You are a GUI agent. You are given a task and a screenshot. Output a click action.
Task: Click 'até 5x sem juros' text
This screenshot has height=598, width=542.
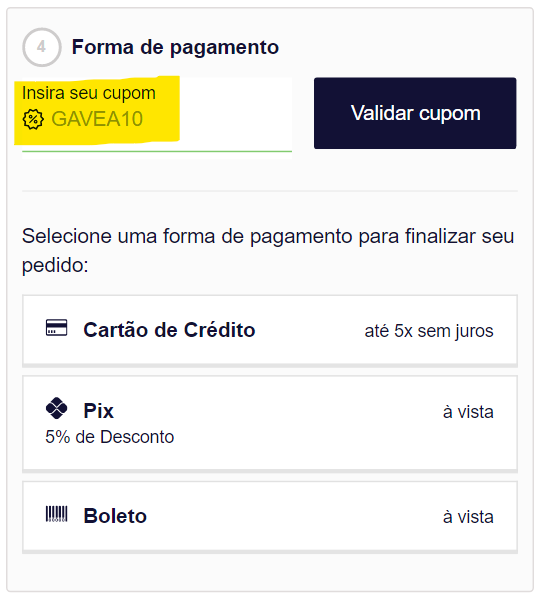coord(429,331)
